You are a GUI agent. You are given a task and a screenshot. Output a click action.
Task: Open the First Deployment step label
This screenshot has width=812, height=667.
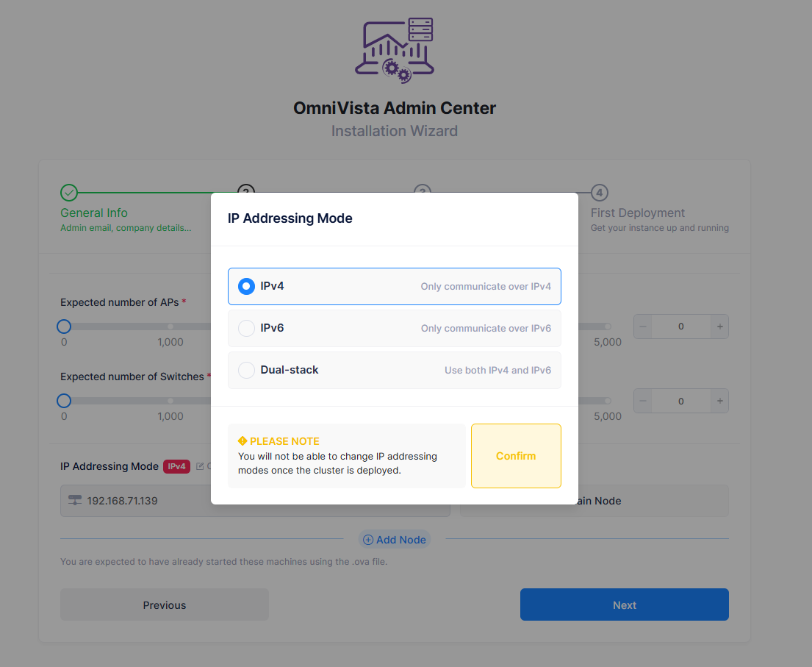pos(638,213)
